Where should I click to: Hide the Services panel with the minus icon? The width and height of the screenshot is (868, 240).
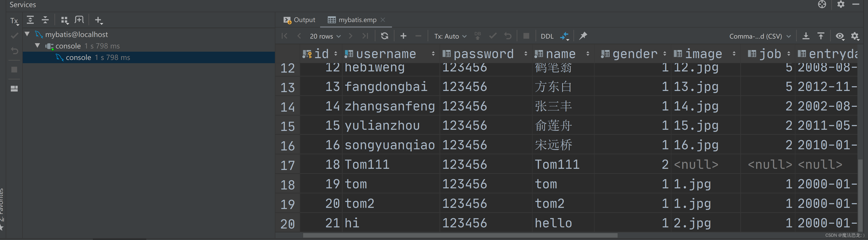pos(856,4)
